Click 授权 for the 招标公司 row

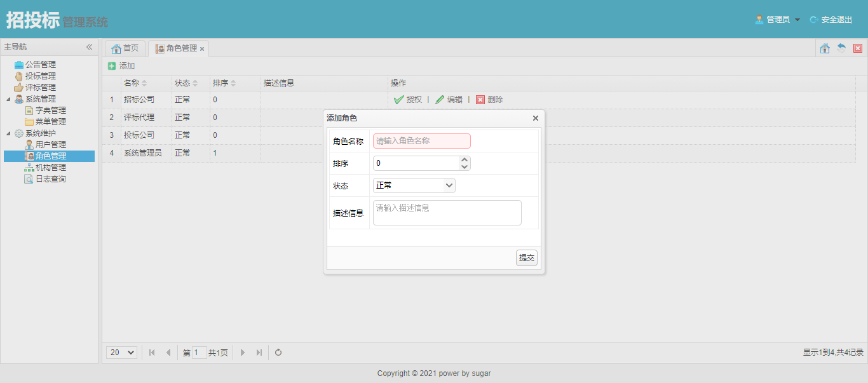[x=408, y=100]
